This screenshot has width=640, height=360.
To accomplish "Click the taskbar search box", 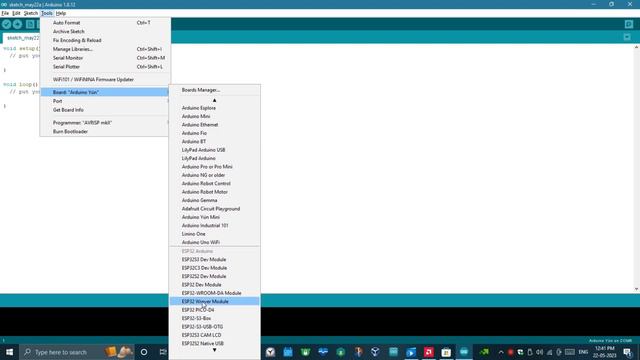I will click(78, 352).
